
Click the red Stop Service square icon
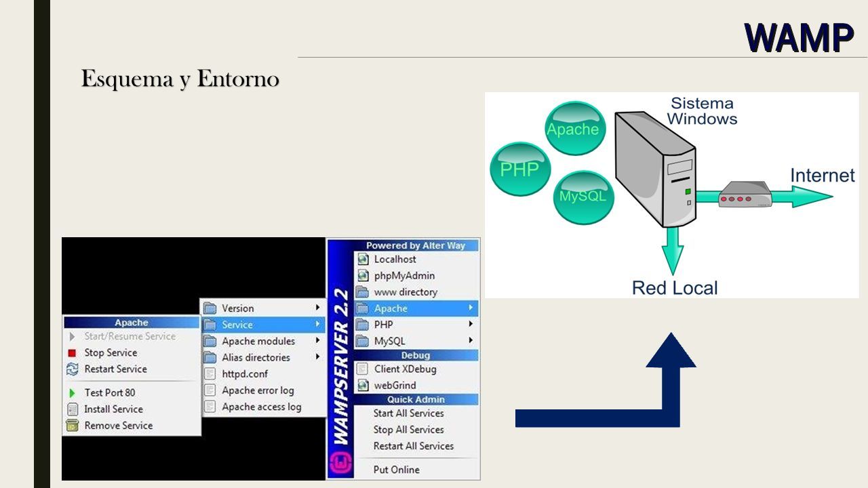tap(72, 352)
